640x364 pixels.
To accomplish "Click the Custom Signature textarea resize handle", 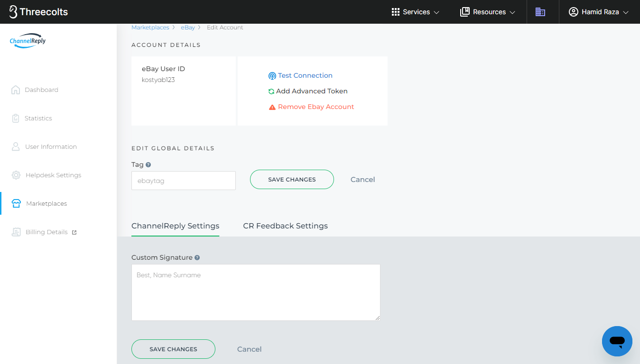I will point(378,318).
